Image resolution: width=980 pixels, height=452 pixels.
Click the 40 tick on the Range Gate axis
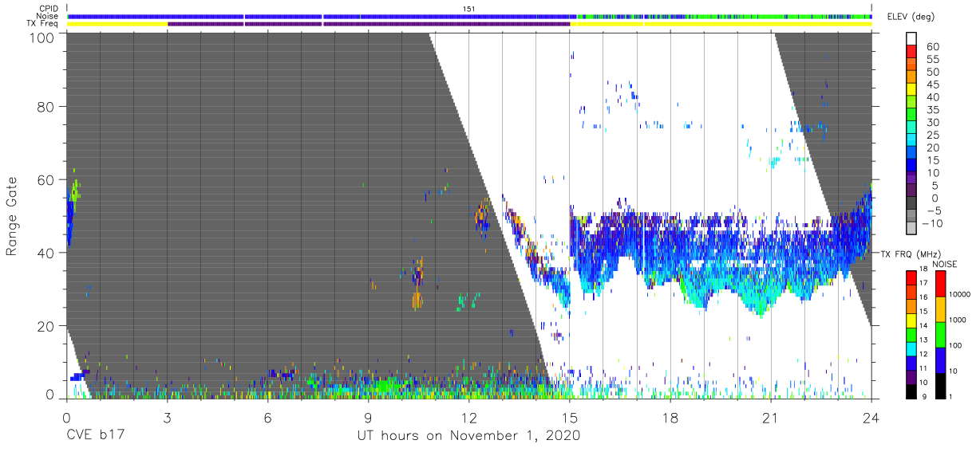[x=47, y=253]
